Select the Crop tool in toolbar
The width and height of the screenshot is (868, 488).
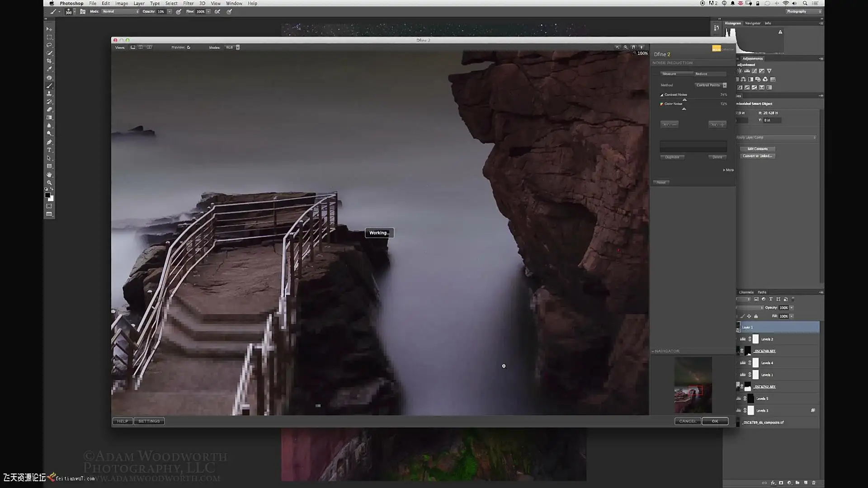pos(49,61)
